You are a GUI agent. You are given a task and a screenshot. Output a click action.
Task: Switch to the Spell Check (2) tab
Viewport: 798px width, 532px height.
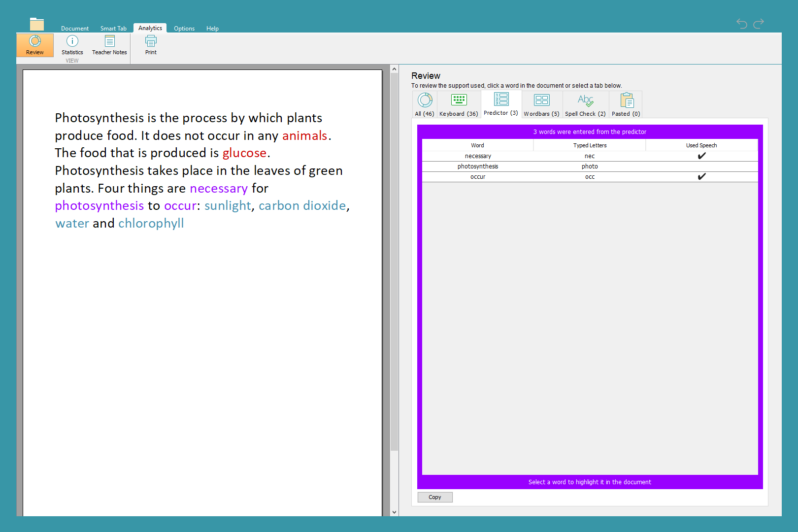pyautogui.click(x=585, y=105)
